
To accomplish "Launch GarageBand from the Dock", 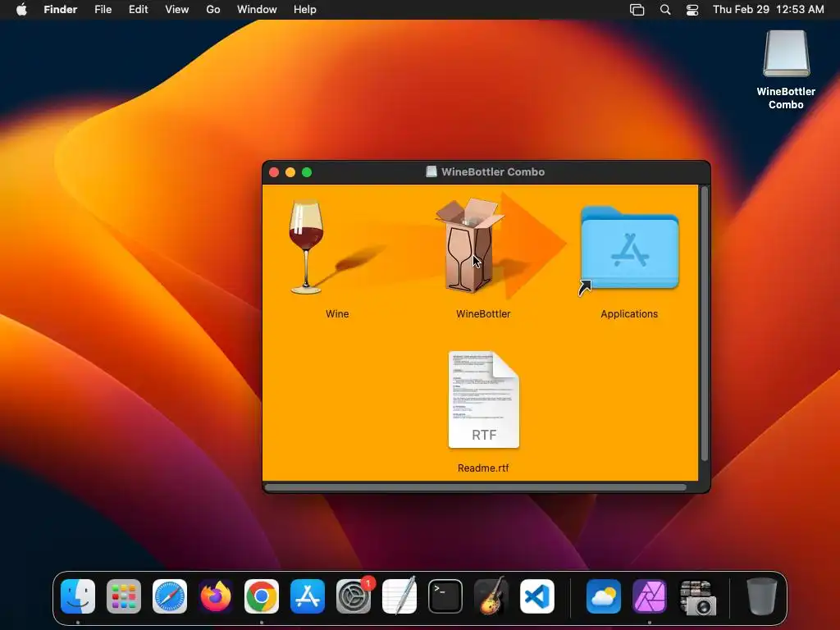I will [491, 596].
